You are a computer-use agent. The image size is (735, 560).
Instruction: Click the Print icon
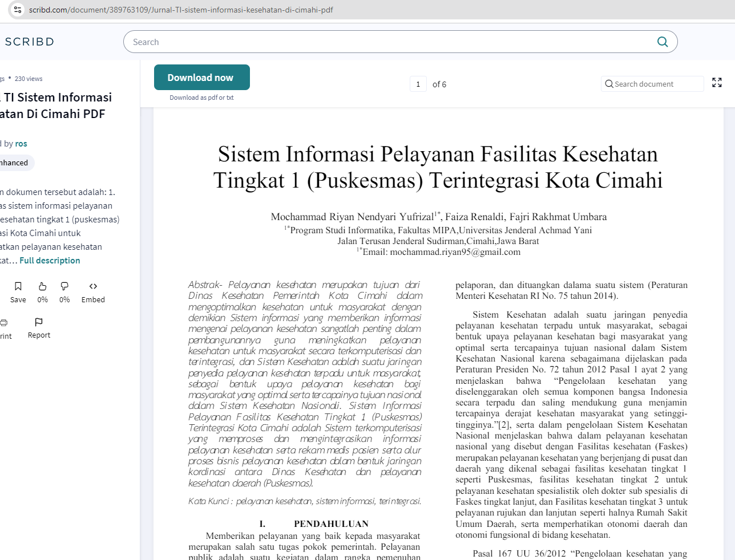coord(4,323)
